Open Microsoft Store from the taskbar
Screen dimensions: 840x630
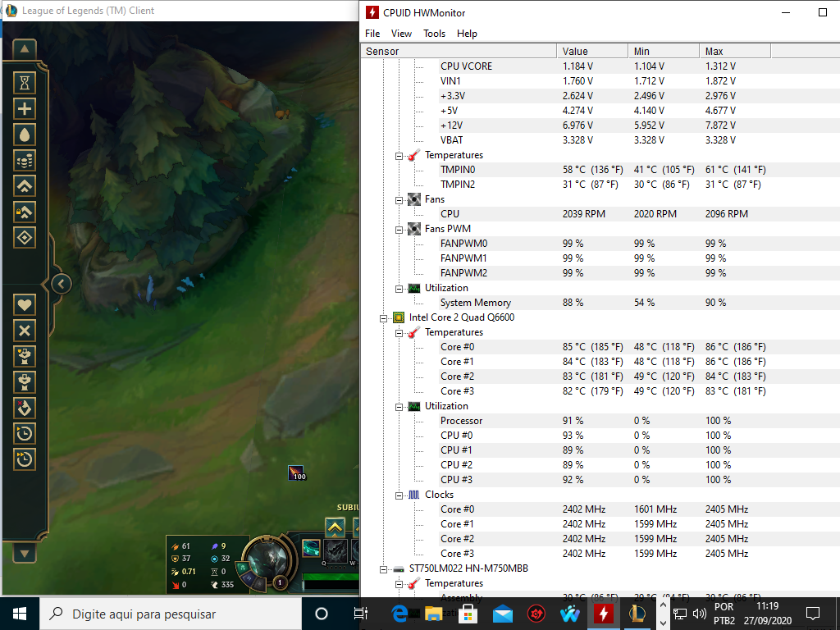(x=468, y=614)
